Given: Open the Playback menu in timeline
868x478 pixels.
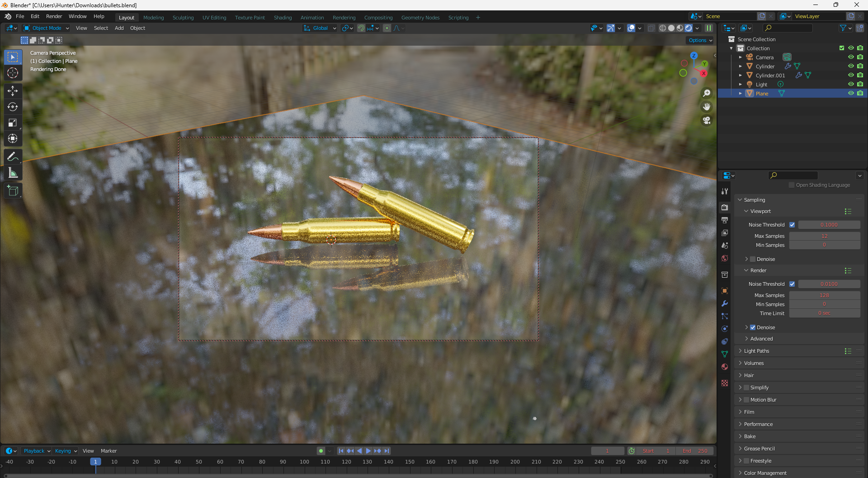Looking at the screenshot, I should [x=37, y=451].
